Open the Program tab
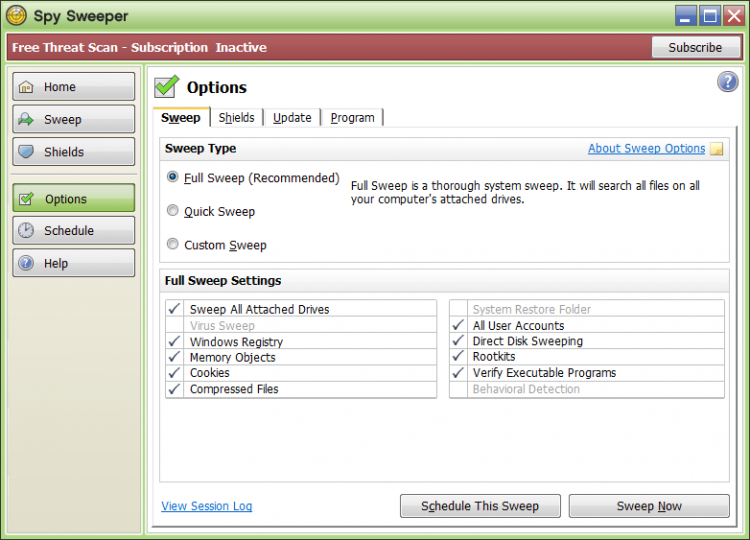This screenshot has height=540, width=750. point(352,118)
